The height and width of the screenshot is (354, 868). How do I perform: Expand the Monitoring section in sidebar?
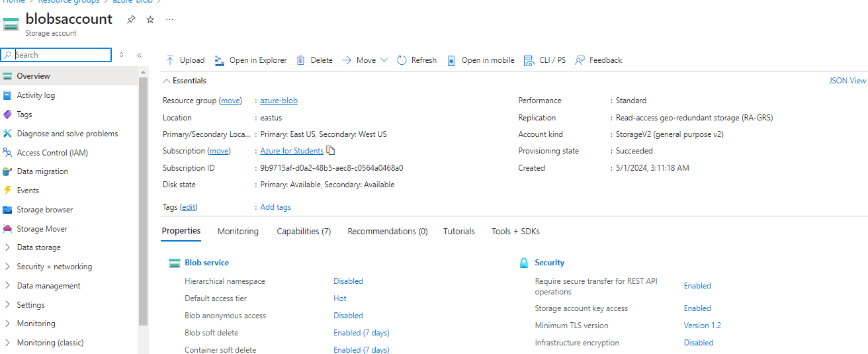click(7, 324)
